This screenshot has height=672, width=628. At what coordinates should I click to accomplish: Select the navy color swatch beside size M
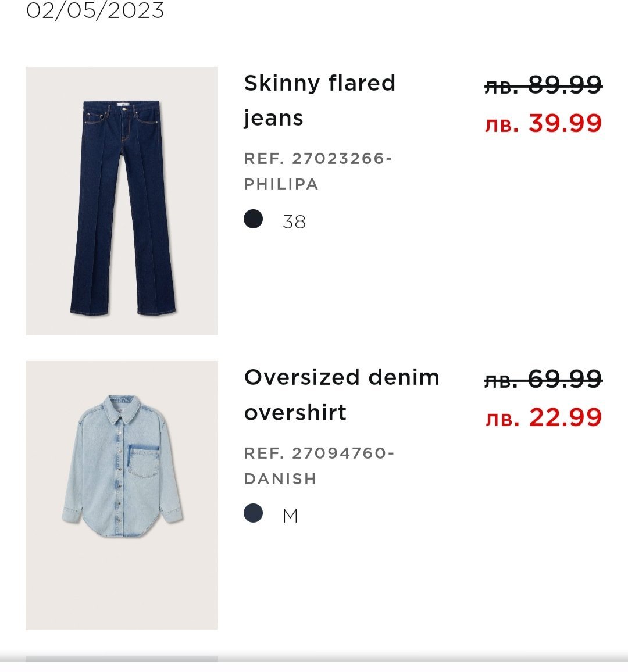point(254,513)
